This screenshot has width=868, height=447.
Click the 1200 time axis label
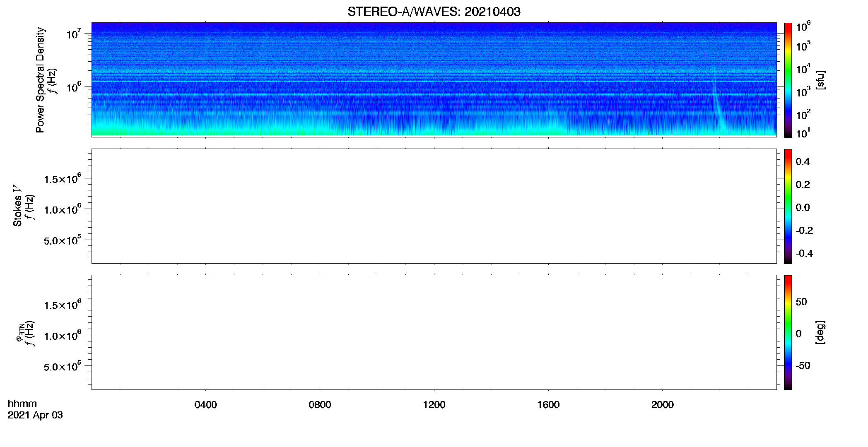coord(434,405)
